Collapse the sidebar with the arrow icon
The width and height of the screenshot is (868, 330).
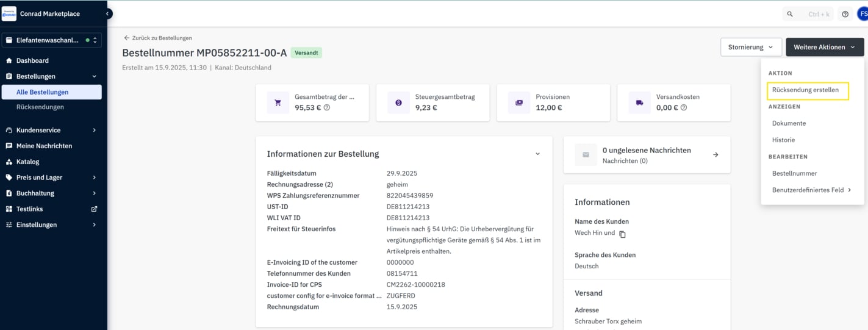point(108,13)
